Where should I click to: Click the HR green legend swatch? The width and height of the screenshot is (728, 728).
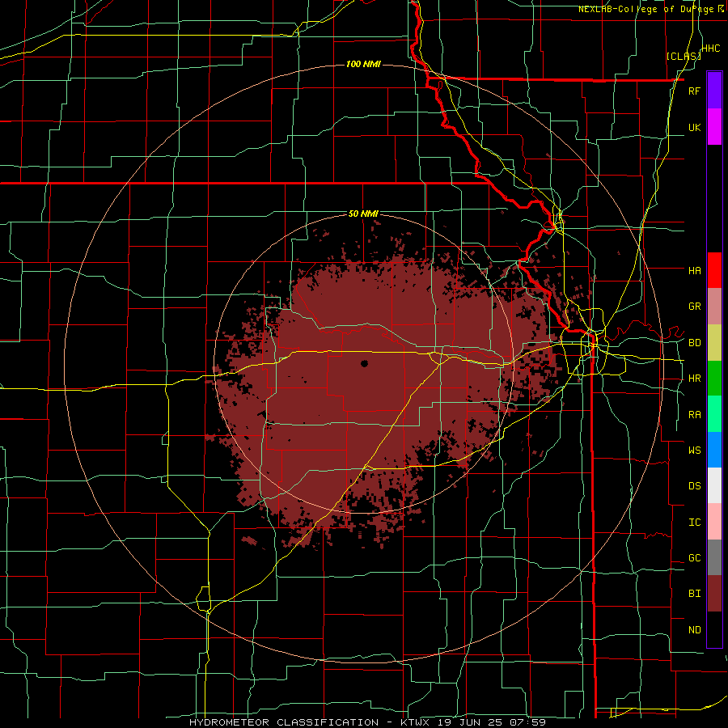[x=714, y=379]
